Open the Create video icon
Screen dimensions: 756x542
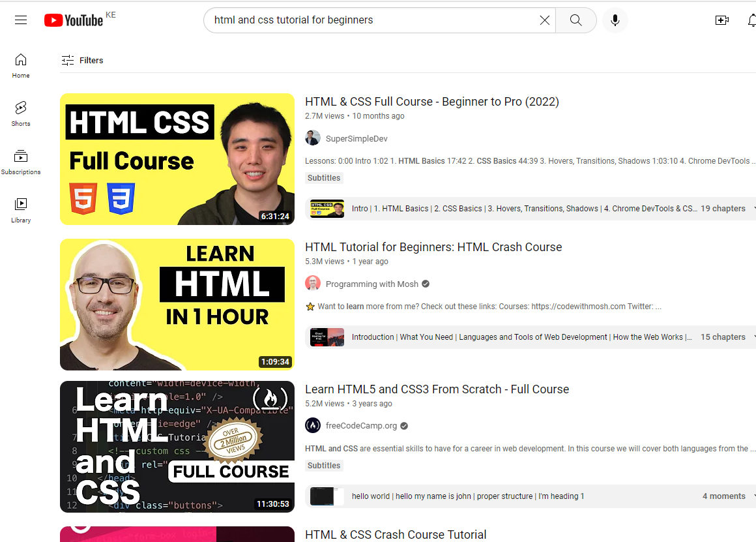coord(721,20)
